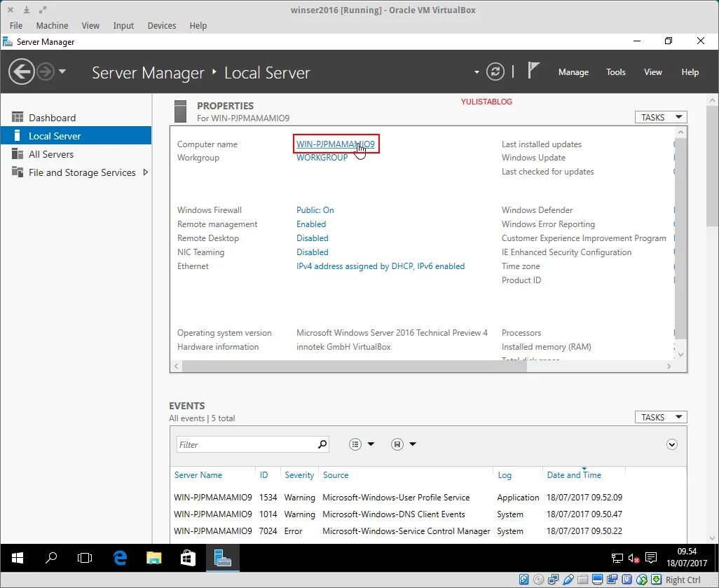This screenshot has width=719, height=588.
Task: Click Server Manager taskbar icon
Action: (x=222, y=558)
